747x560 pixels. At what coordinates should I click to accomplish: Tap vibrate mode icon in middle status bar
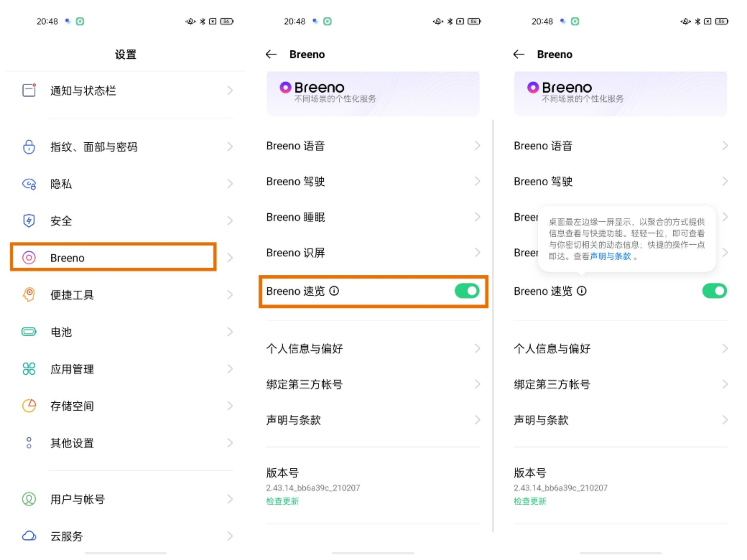click(x=438, y=21)
